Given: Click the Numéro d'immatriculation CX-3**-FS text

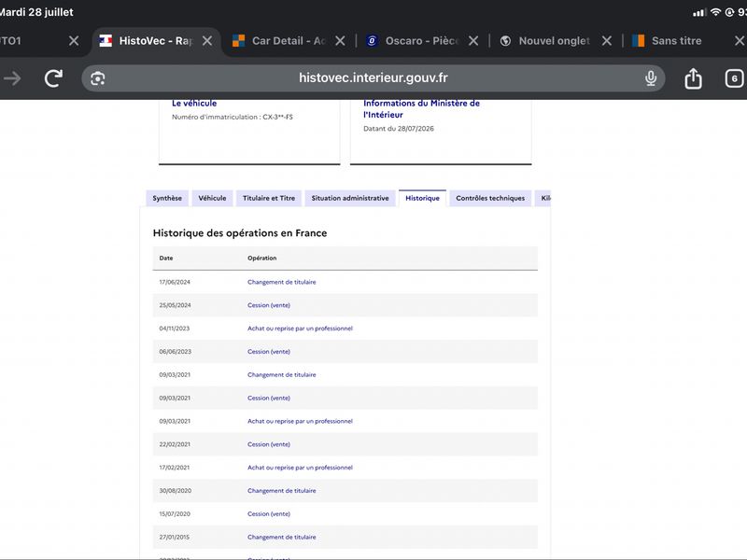Looking at the screenshot, I should (233, 118).
